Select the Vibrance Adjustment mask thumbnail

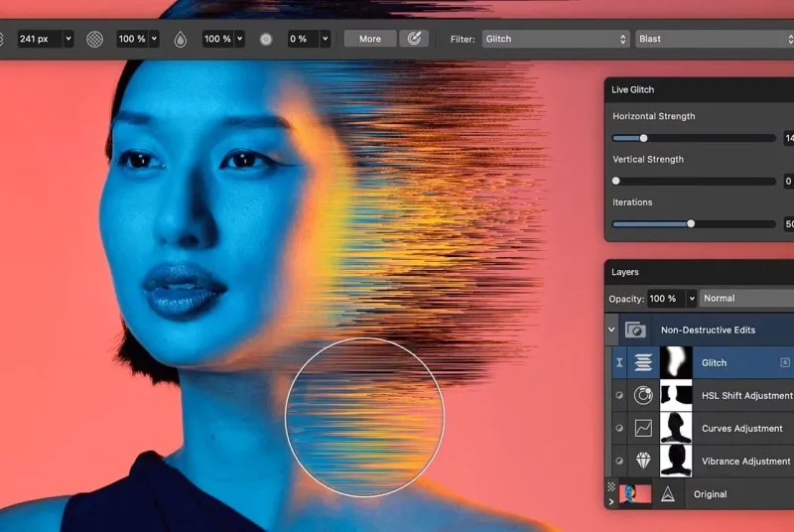click(676, 461)
